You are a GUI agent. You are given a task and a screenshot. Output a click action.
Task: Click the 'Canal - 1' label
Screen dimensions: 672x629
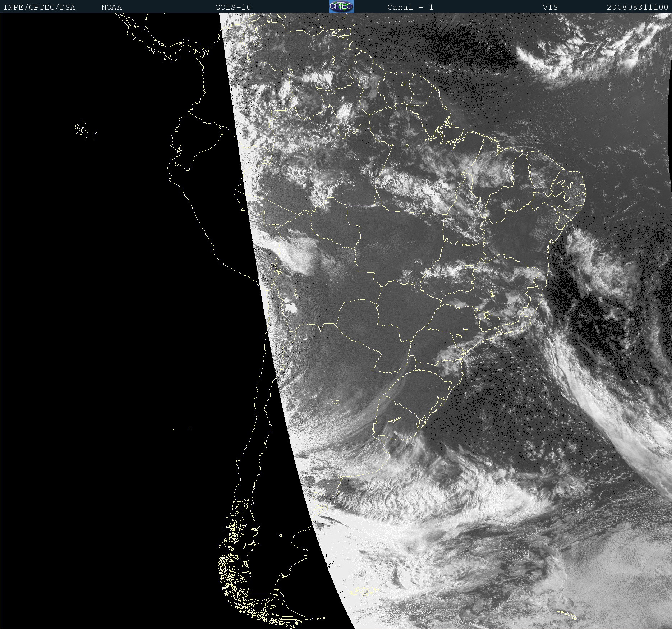pos(410,7)
